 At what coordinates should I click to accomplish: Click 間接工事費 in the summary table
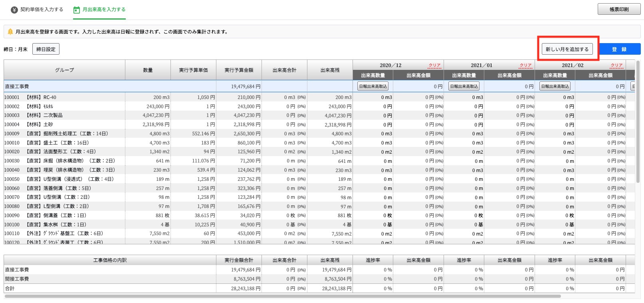pos(17,279)
